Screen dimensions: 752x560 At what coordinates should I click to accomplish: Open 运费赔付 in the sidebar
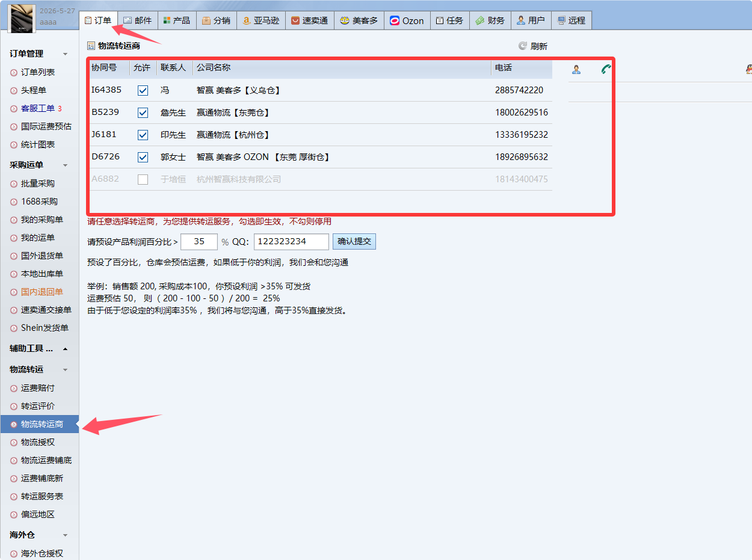coord(38,388)
